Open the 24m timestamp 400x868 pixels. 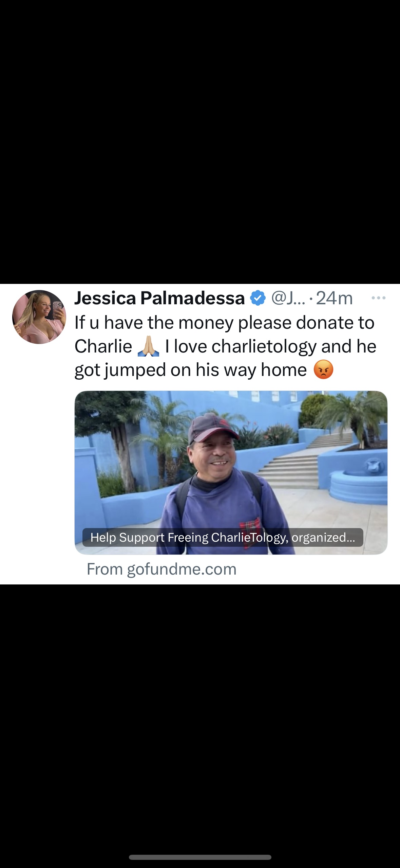tap(334, 298)
